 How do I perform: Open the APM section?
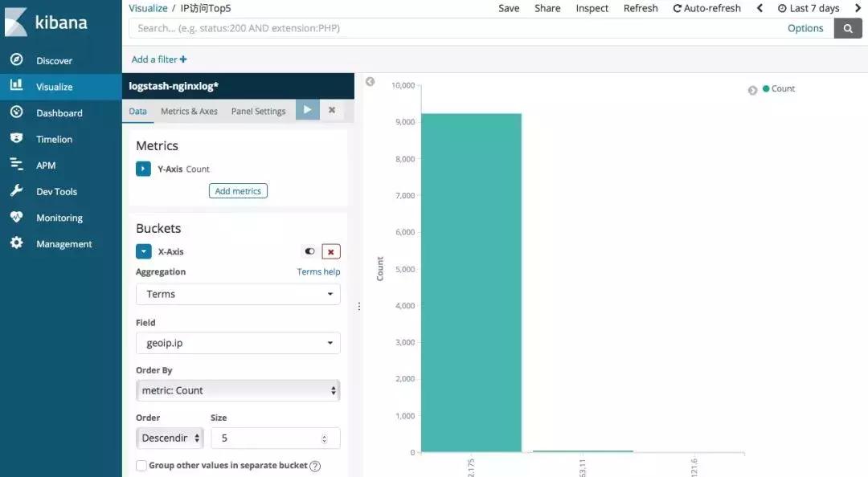(44, 165)
